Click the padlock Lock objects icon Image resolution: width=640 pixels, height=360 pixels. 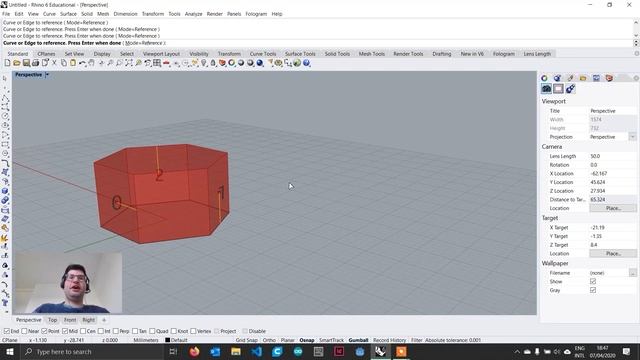[x=213, y=63]
